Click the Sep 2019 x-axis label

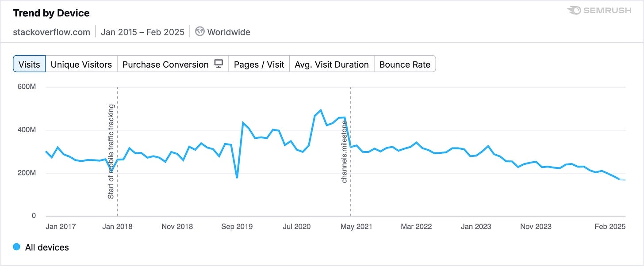tap(237, 227)
